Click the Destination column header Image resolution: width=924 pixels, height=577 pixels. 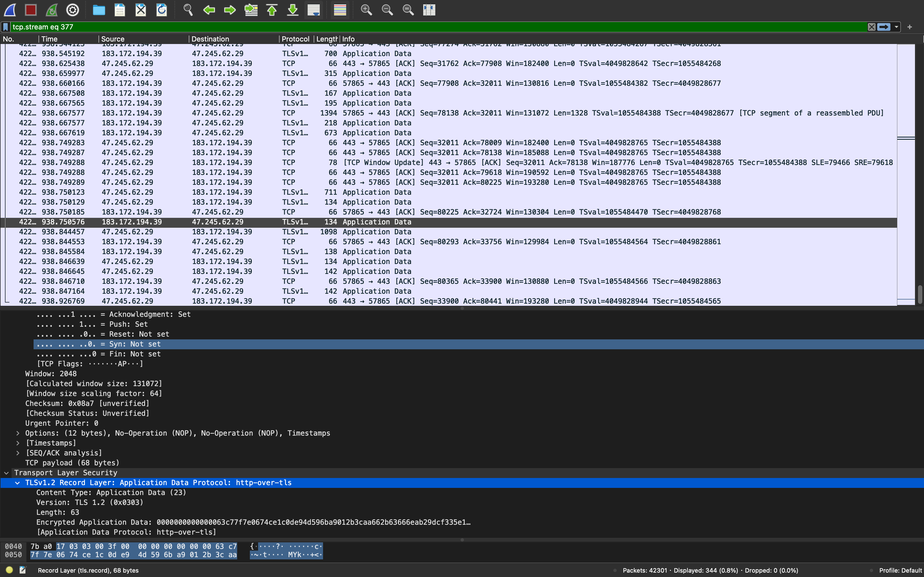tap(210, 39)
